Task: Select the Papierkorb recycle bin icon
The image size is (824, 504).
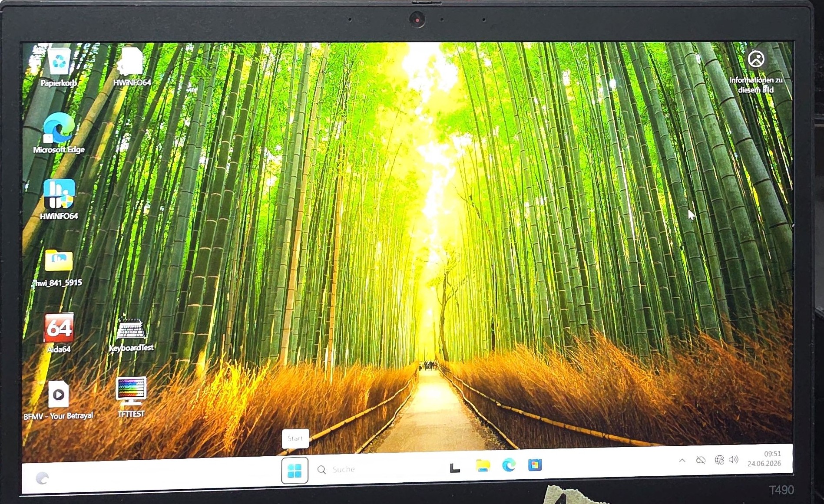Action: pos(59,66)
